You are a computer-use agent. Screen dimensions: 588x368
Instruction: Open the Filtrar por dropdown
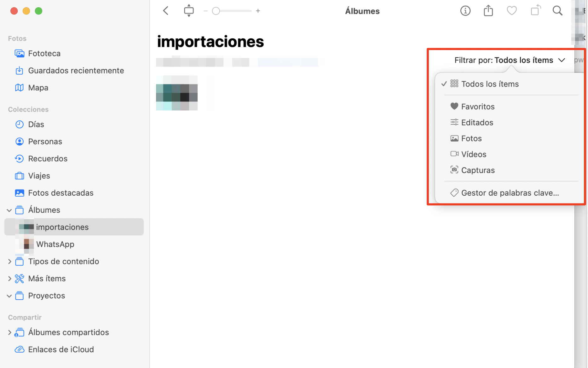509,60
